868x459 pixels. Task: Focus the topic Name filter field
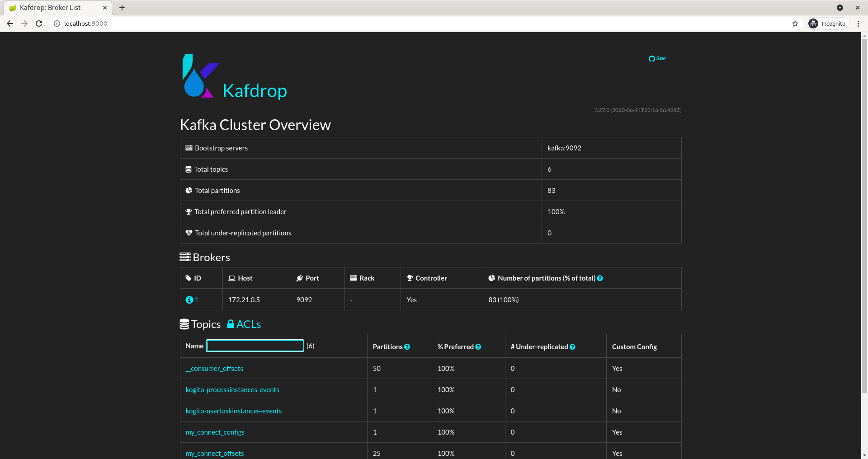point(255,346)
